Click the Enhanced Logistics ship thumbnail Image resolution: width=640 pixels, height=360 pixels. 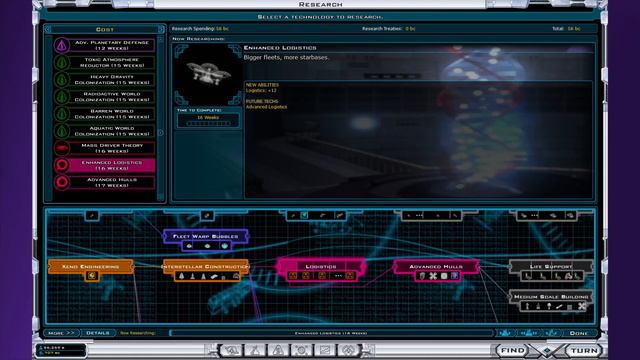(x=208, y=74)
